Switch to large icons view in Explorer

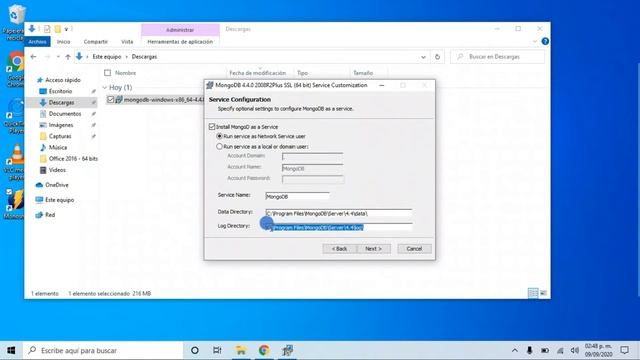(x=543, y=293)
